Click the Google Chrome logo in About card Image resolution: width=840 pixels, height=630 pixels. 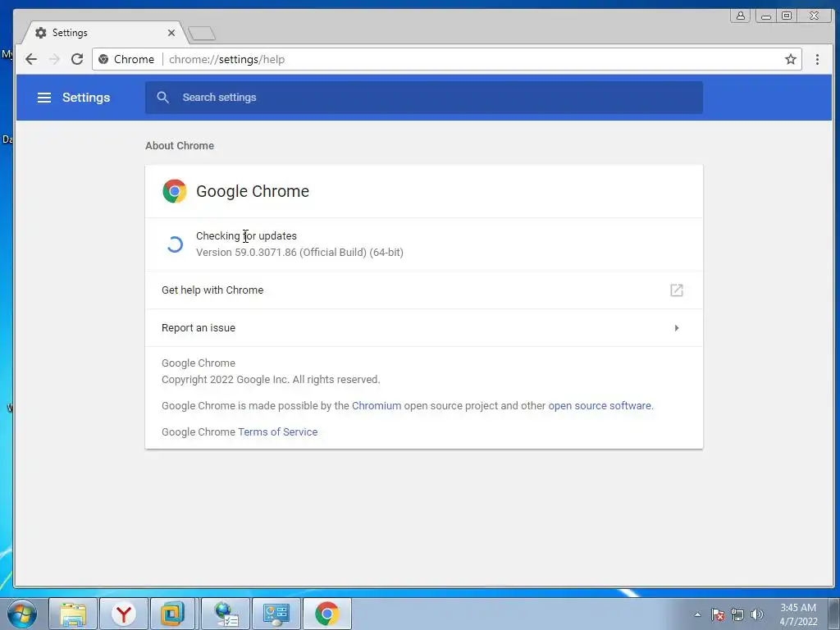click(x=174, y=191)
